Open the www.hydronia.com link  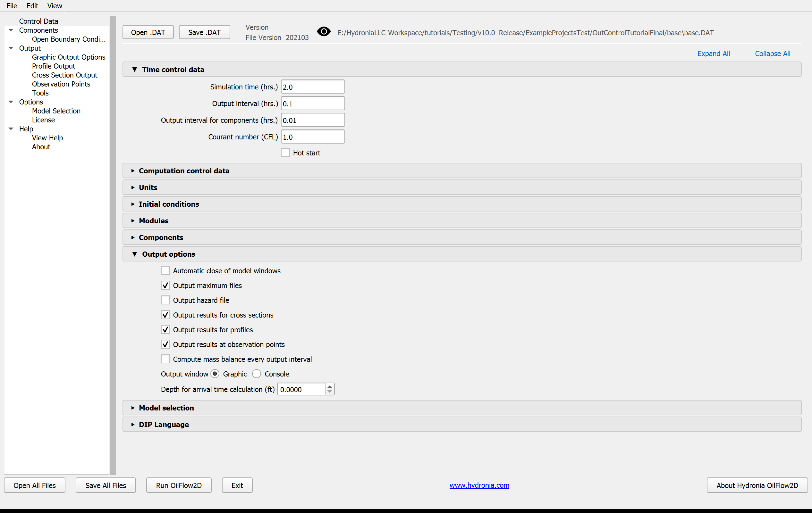pos(479,485)
